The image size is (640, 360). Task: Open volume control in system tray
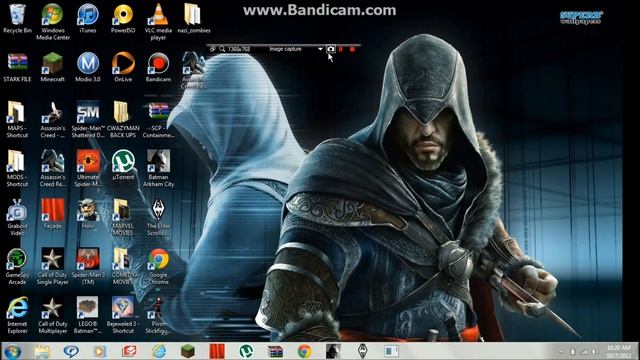click(594, 351)
